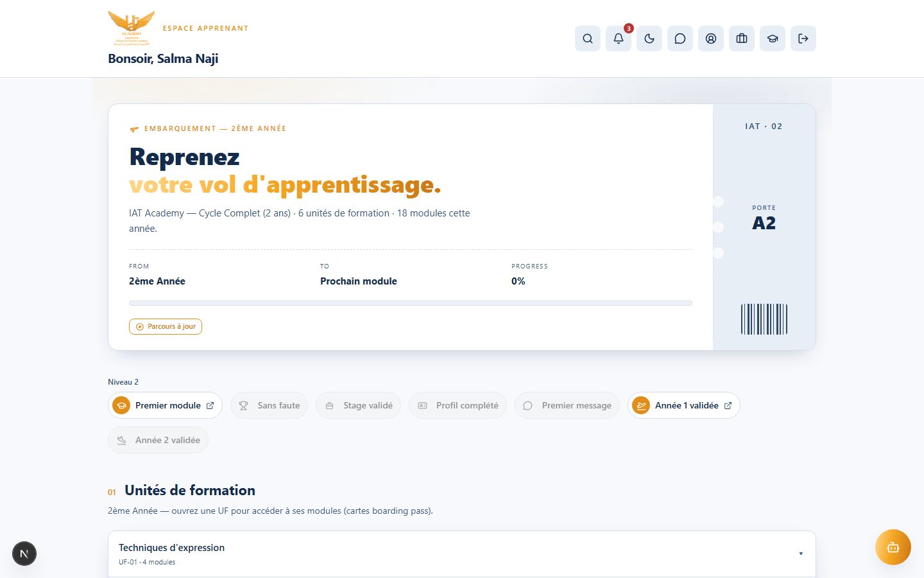Click the graduation cap icon in the header
Viewport: 924px width, 578px height.
773,39
